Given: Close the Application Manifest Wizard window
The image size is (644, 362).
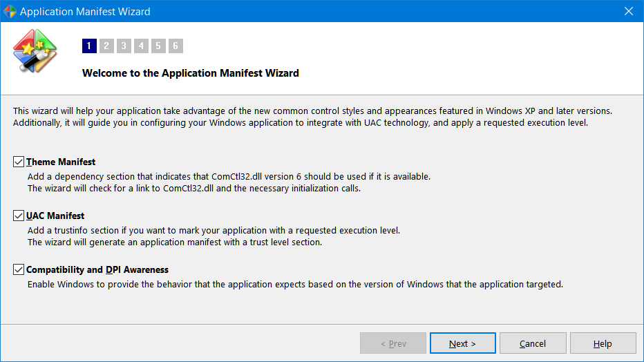Looking at the screenshot, I should click(628, 11).
